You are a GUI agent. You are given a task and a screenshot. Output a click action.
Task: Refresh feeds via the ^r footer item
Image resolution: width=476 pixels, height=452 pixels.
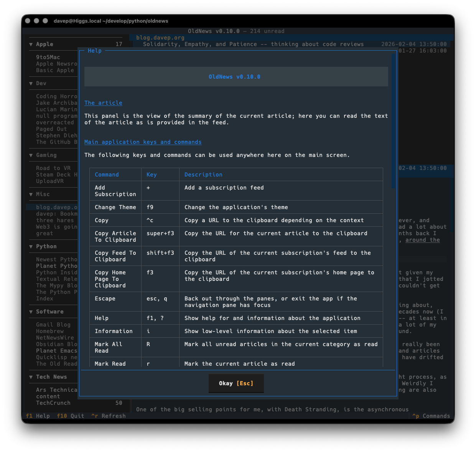[x=109, y=416]
